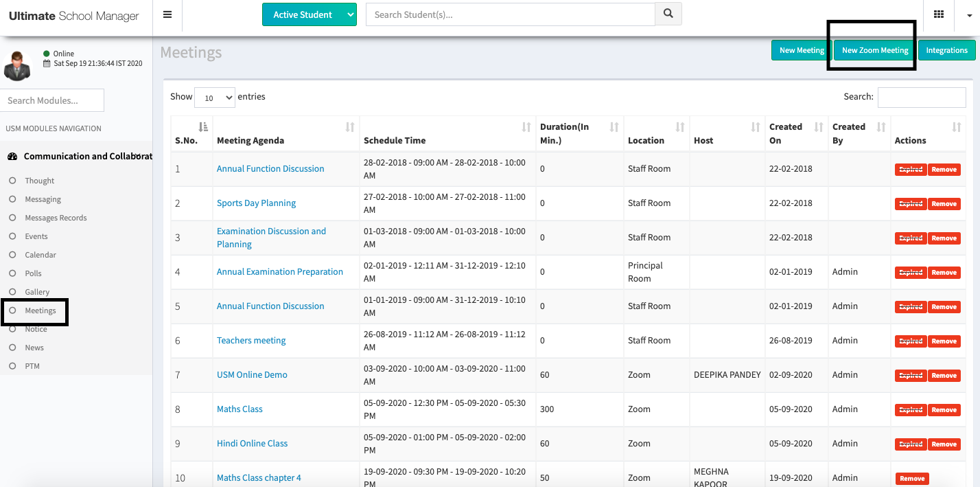980x487 pixels.
Task: Open the News sidebar item
Action: pos(34,348)
